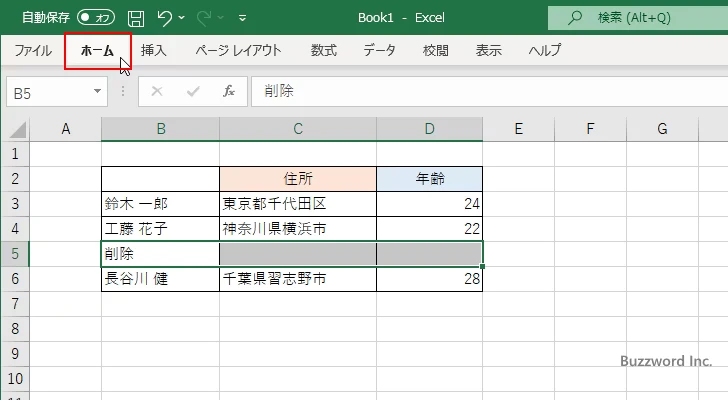Viewport: 728px width, 400px height.
Task: Select column C header
Action: point(298,129)
